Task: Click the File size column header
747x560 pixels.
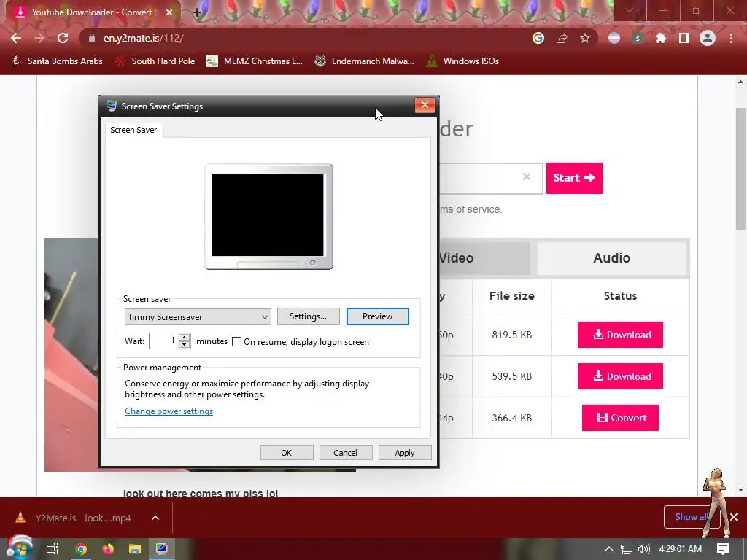Action: [511, 296]
